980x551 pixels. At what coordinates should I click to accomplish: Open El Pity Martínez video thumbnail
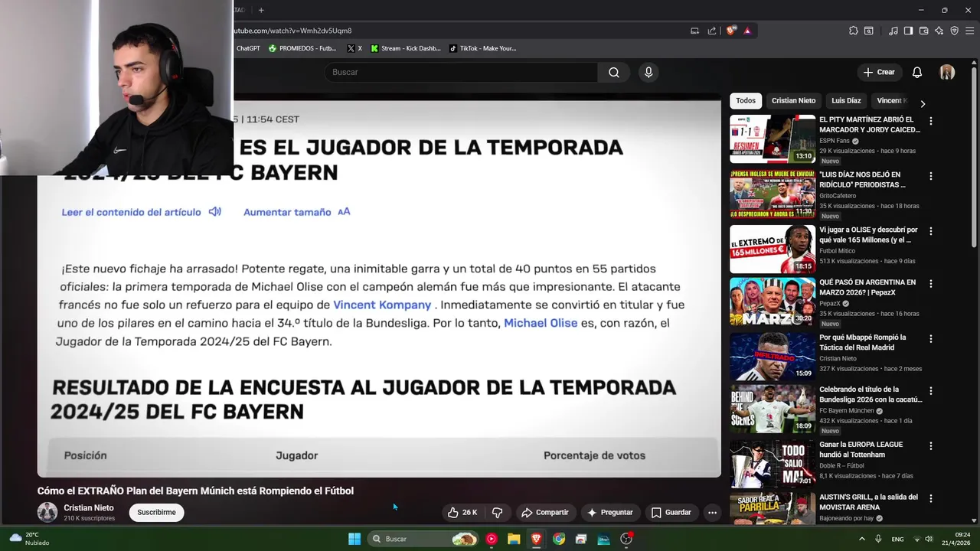773,139
